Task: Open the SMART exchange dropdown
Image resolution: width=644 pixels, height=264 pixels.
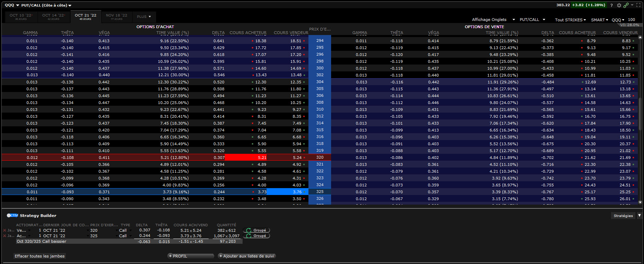Action: [x=599, y=20]
